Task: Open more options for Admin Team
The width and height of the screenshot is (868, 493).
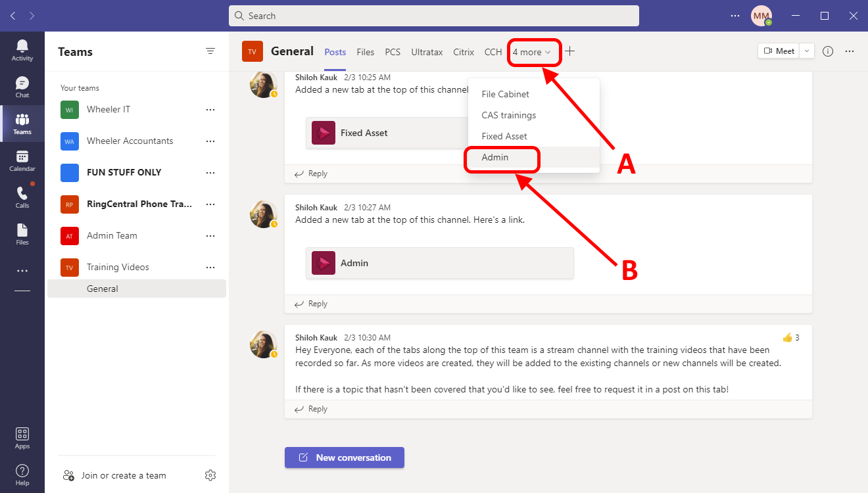Action: pyautogui.click(x=210, y=236)
